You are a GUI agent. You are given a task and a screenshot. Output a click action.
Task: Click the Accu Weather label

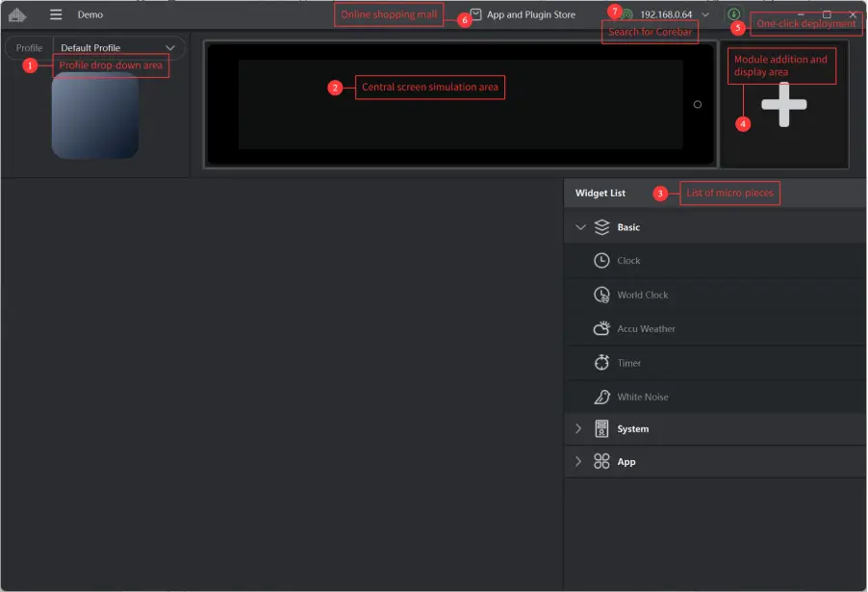tap(646, 328)
